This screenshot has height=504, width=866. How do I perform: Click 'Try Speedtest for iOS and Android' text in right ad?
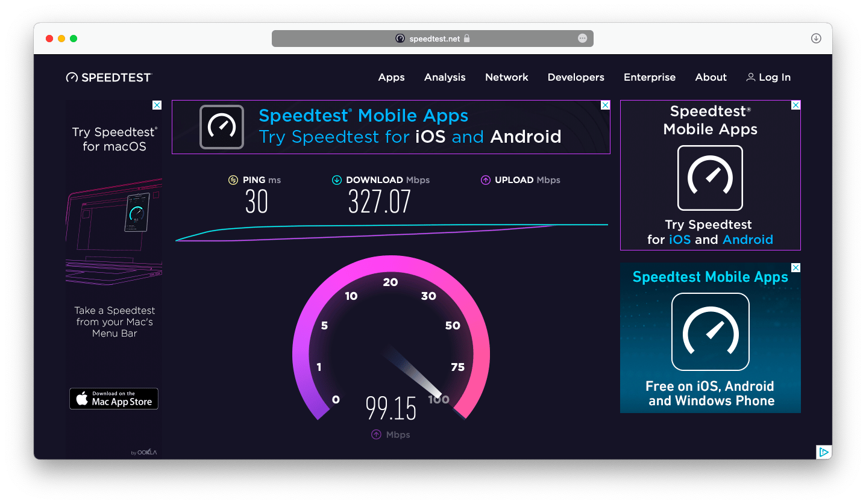(x=710, y=232)
